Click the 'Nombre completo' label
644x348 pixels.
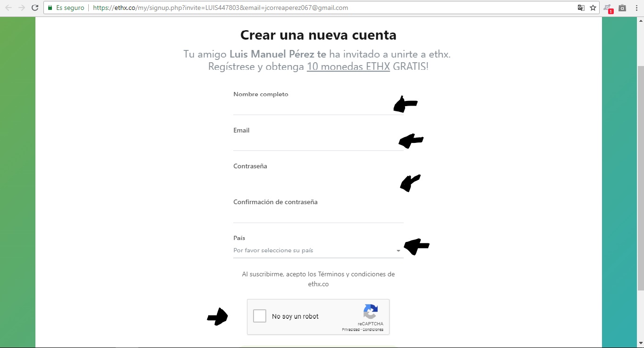261,94
